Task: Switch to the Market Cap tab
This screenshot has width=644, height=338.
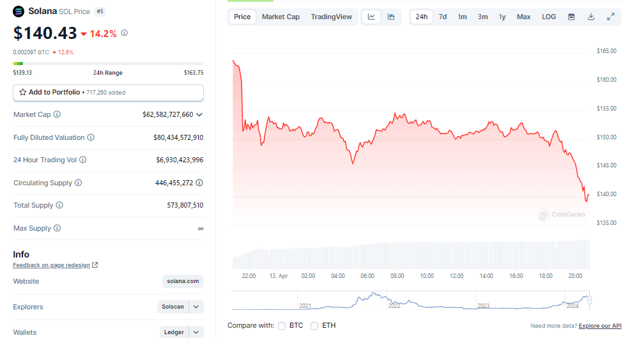Action: pyautogui.click(x=280, y=17)
